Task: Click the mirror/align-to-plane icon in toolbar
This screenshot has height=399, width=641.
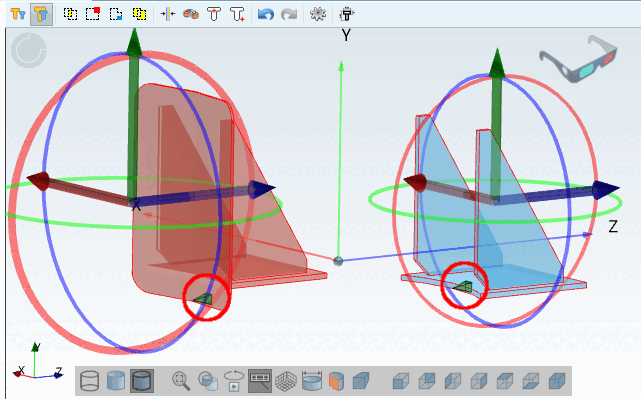Action: 168,14
